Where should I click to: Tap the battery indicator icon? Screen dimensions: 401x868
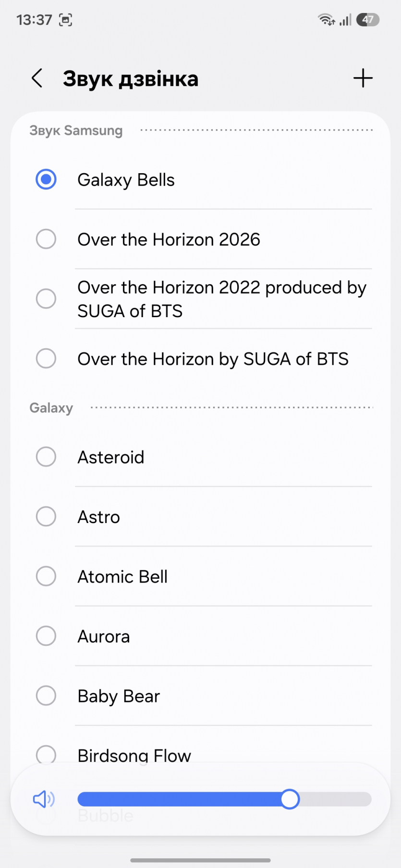[368, 20]
